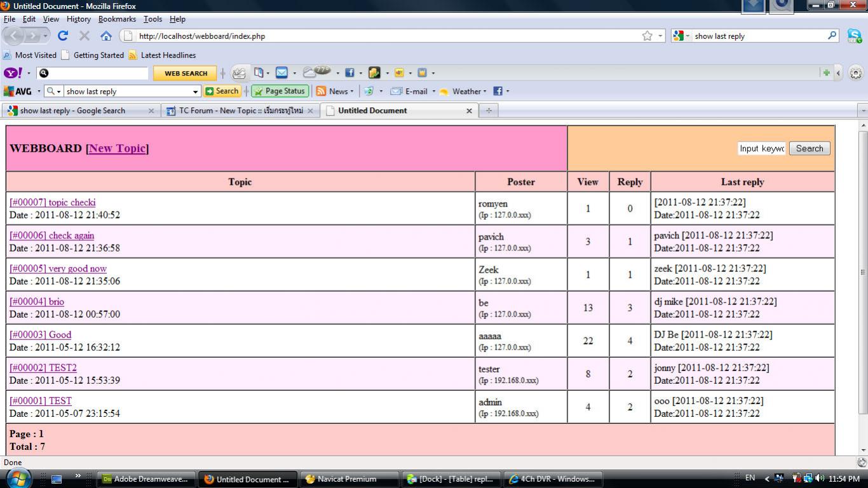Click the yellow notepad icon on Yahoo toolbar
The width and height of the screenshot is (868, 488).
422,73
